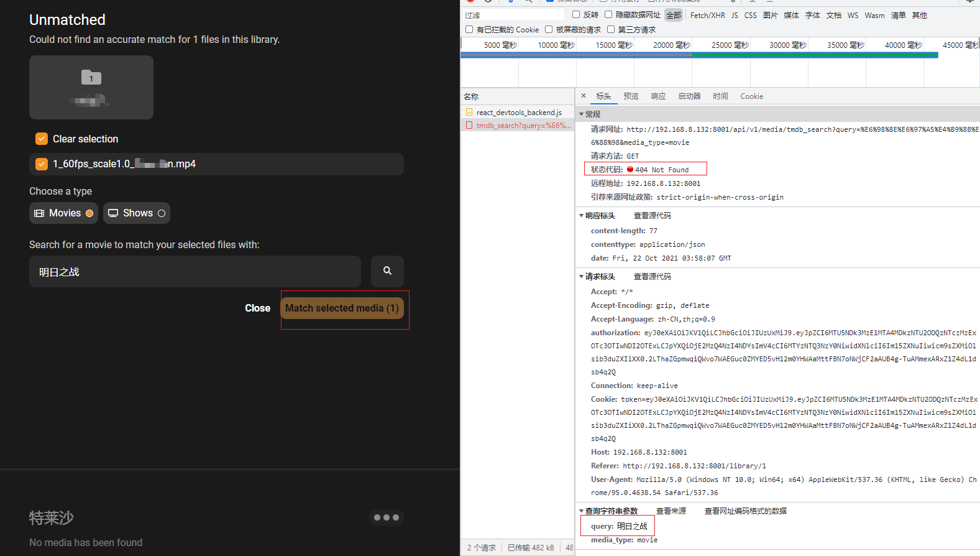Close the request details panel with × icon

coord(584,96)
